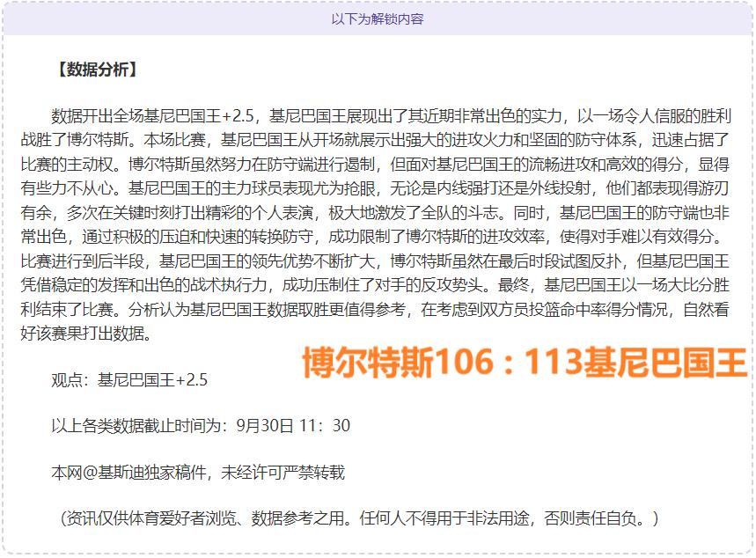Click the line starting '常出色，通过积极的压迫'
The height and width of the screenshot is (558, 756).
[x=372, y=237]
